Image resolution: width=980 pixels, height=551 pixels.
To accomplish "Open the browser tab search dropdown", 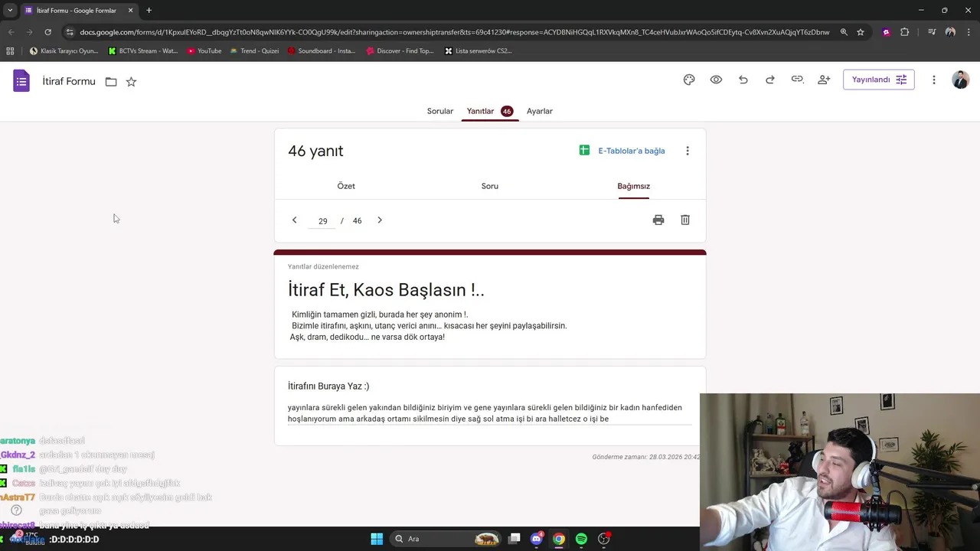I will (x=10, y=10).
